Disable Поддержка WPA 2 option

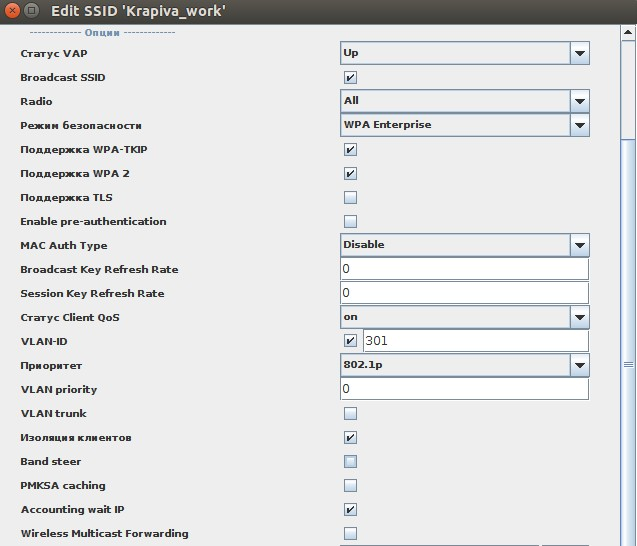[350, 173]
